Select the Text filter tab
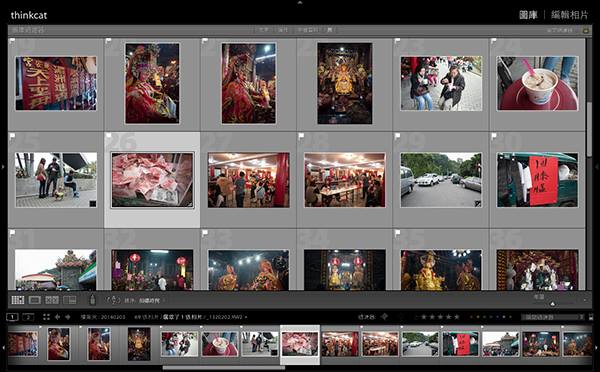Screen dimensions: 600x372 [263, 30]
